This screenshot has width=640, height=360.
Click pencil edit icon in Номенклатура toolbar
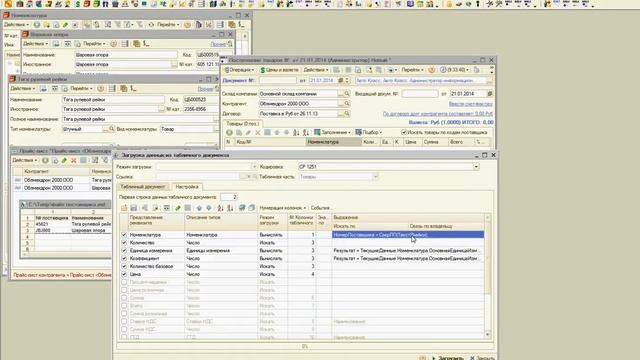65,25
